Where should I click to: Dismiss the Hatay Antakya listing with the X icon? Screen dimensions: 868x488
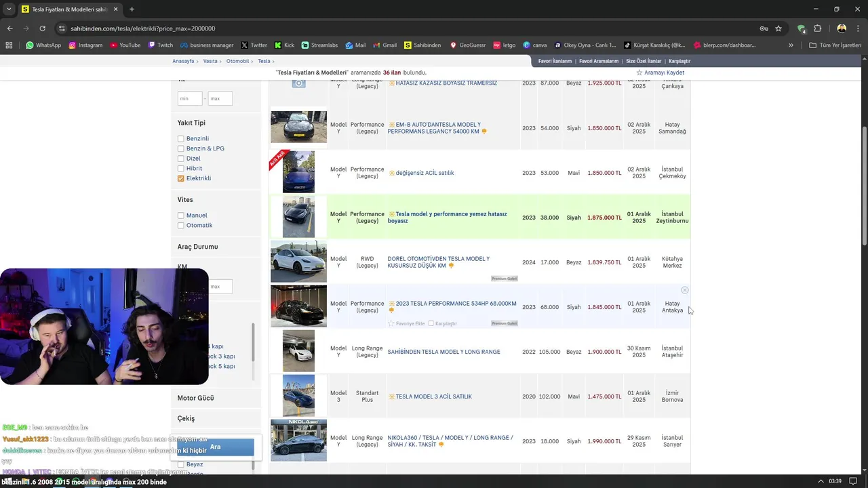click(x=685, y=290)
